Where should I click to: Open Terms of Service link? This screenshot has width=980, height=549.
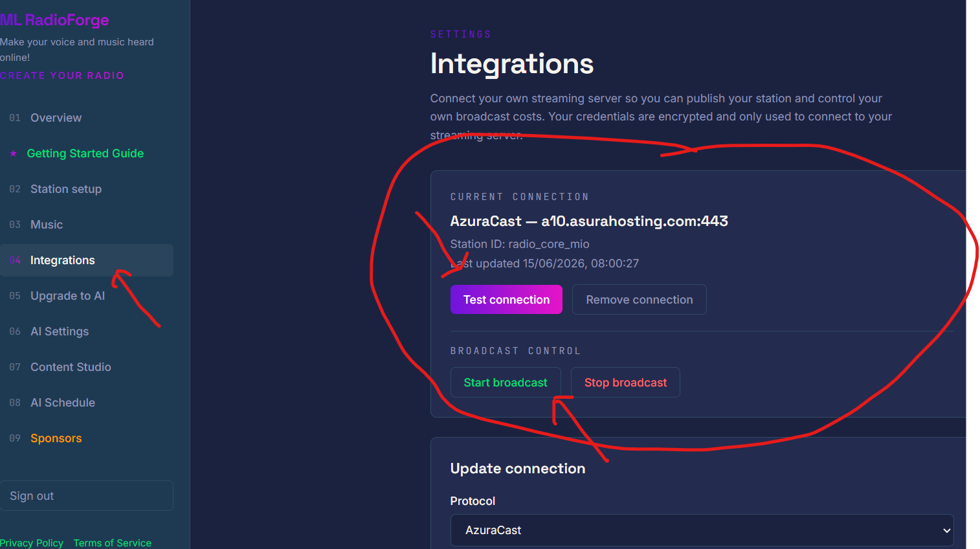(x=113, y=543)
